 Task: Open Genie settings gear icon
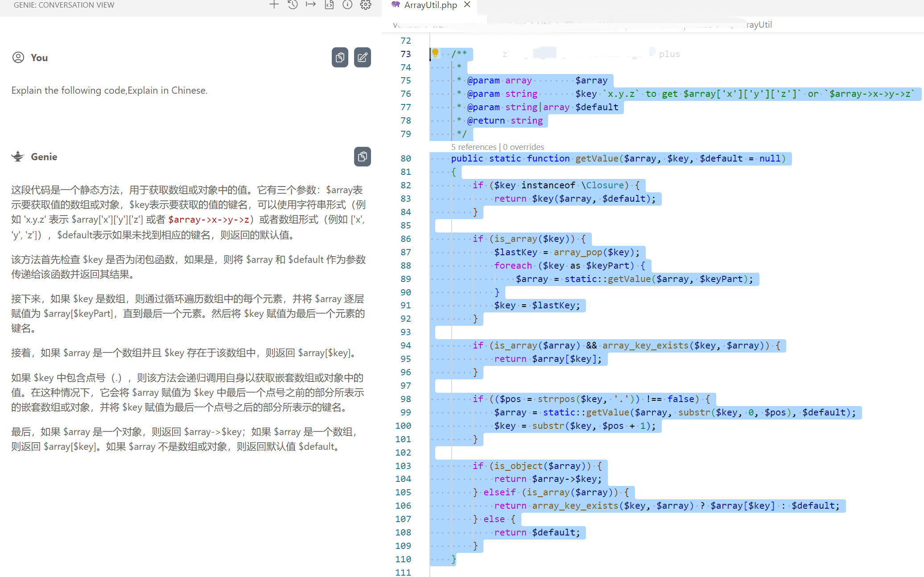[366, 5]
